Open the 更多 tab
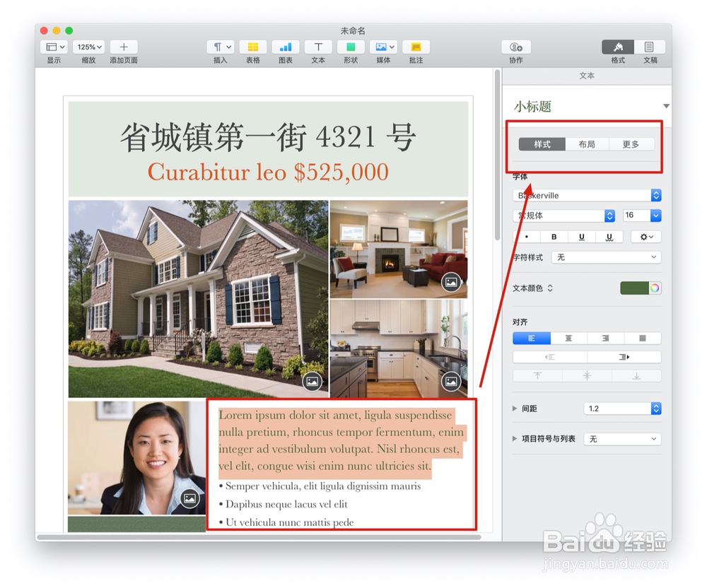Image resolution: width=707 pixels, height=588 pixels. [631, 144]
